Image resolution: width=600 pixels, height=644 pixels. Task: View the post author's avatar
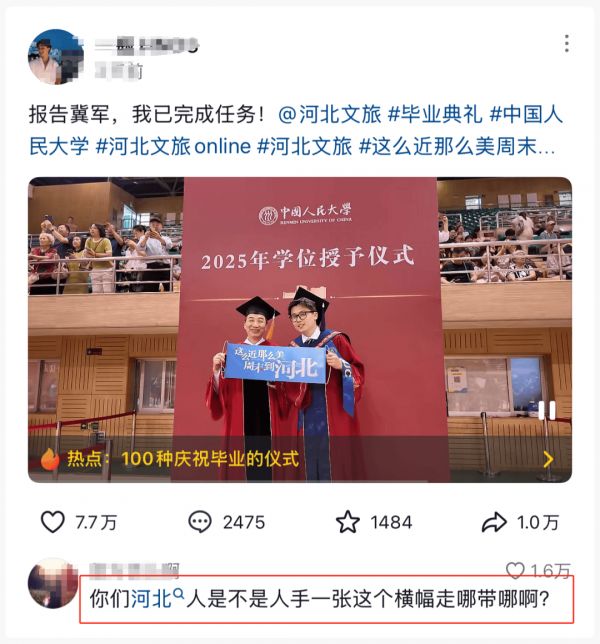coord(56,57)
